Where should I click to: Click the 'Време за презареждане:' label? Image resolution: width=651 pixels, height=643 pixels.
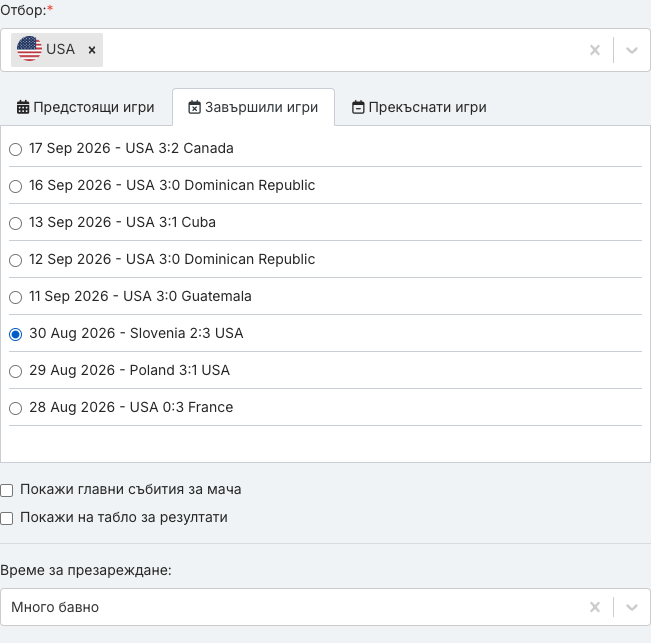point(86,570)
